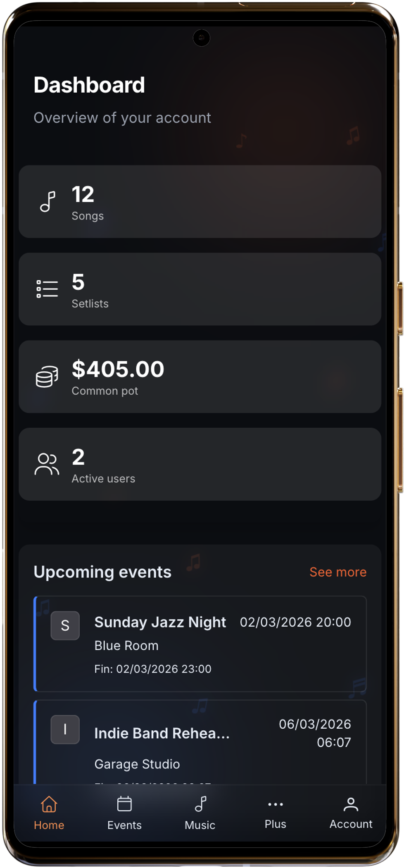Open the 12 Songs card
404x868 pixels.
coord(200,202)
